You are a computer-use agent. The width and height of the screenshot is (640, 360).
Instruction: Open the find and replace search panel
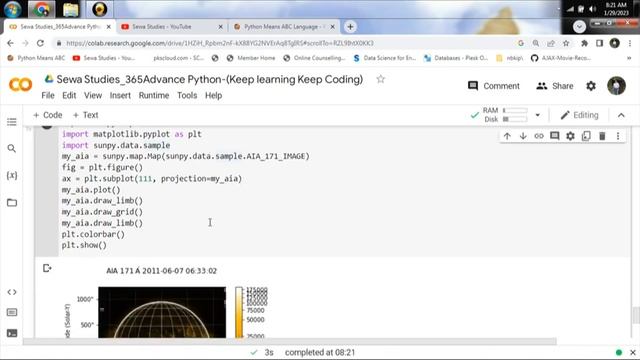[x=12, y=149]
